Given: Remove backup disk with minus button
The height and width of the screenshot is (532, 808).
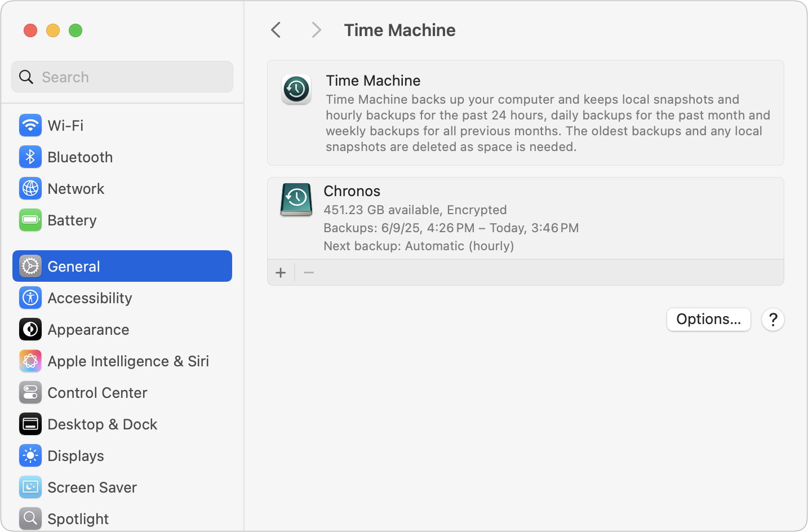Looking at the screenshot, I should coord(309,273).
